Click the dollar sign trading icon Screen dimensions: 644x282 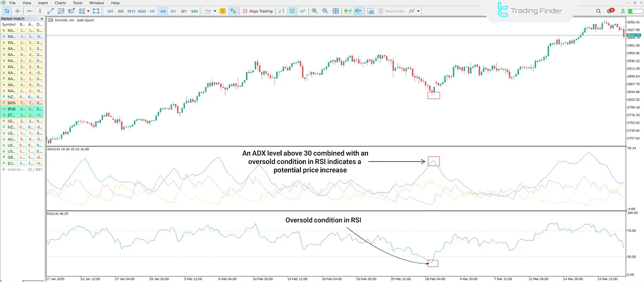click(x=223, y=11)
